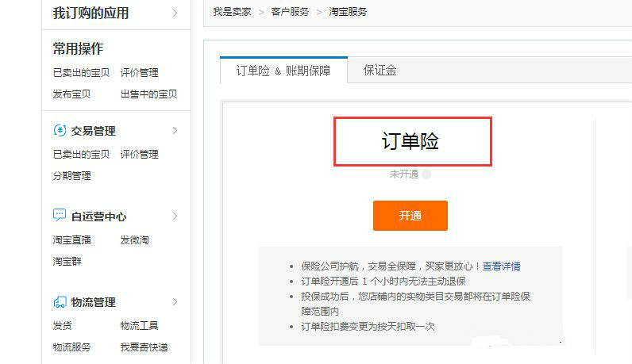Click the 交易管理 yen icon
632x364 pixels.
pyautogui.click(x=60, y=131)
